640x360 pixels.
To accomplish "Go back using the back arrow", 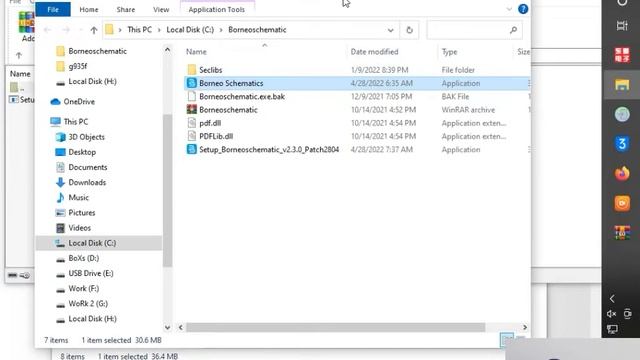I will (x=47, y=30).
